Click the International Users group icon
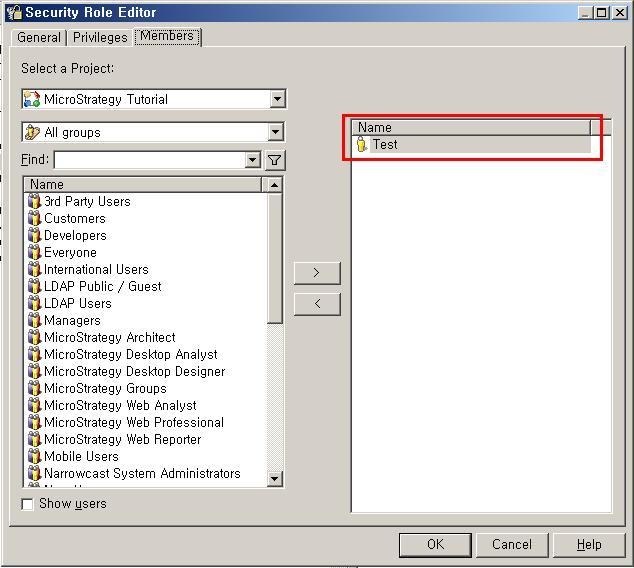 34,269
